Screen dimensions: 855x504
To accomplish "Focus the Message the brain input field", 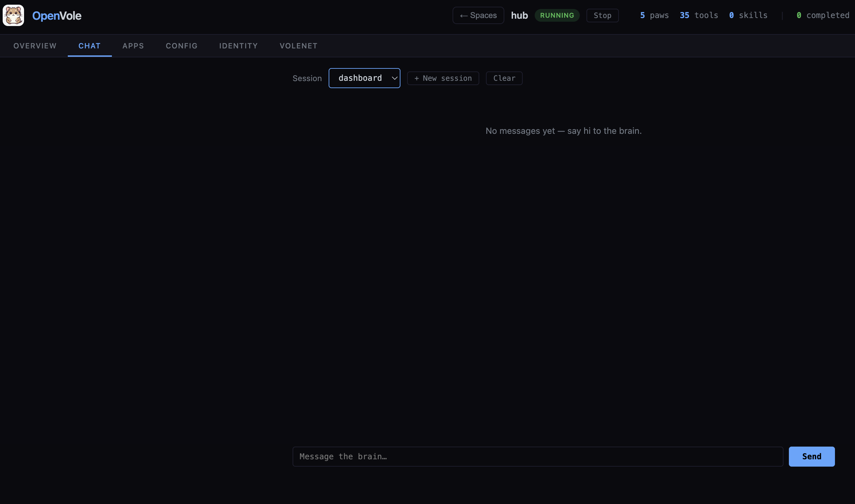I will (538, 457).
